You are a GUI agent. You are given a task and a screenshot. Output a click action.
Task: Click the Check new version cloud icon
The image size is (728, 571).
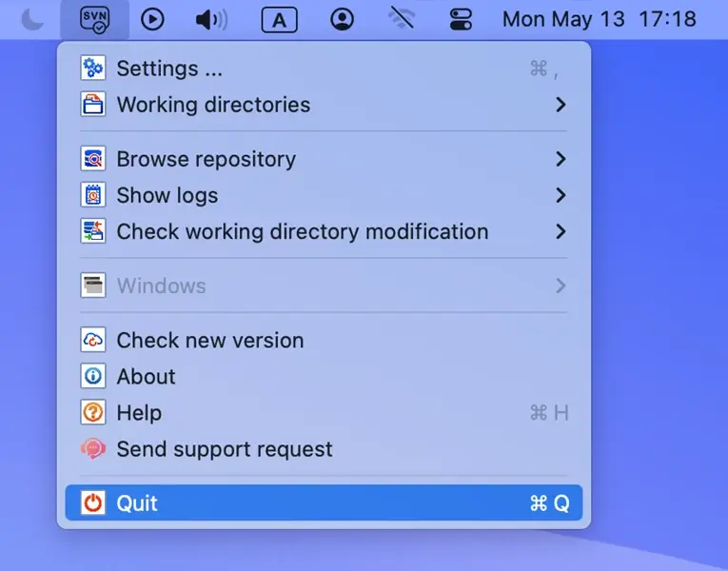(x=93, y=340)
